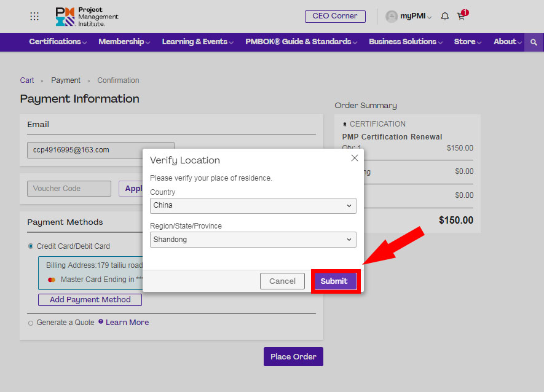Expand the myPMI account menu

coord(416,17)
